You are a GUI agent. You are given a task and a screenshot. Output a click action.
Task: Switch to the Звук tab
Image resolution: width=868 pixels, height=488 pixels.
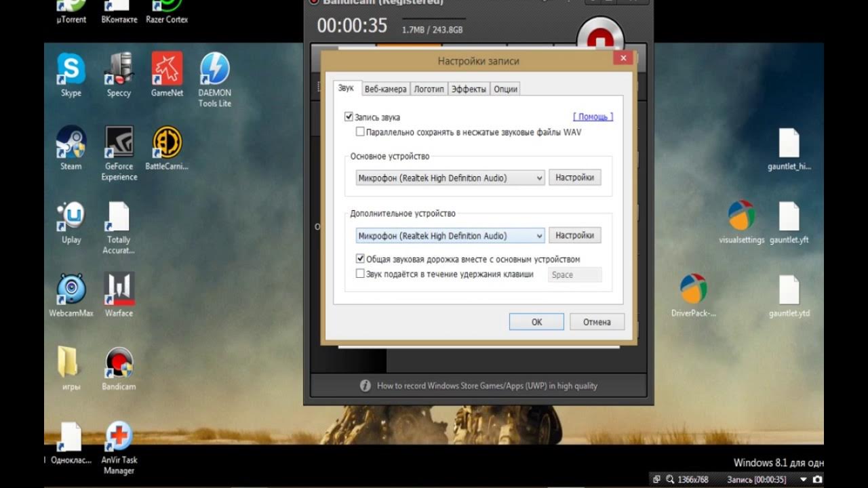346,88
